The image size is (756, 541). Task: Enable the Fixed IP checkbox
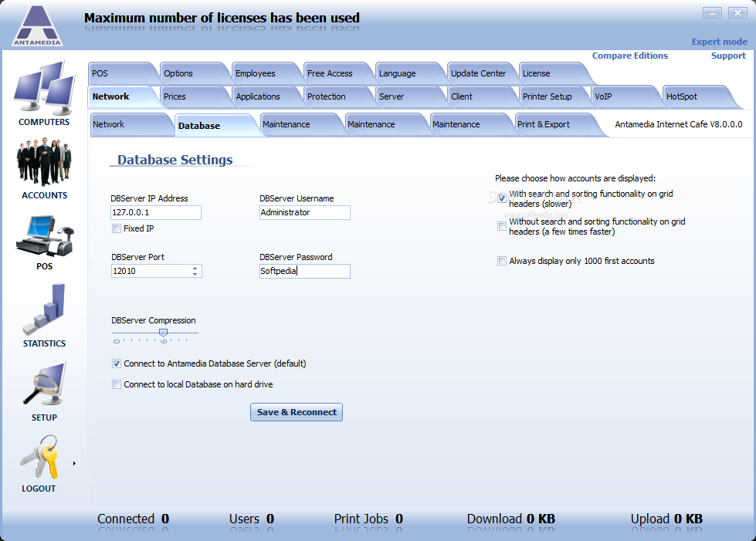116,228
